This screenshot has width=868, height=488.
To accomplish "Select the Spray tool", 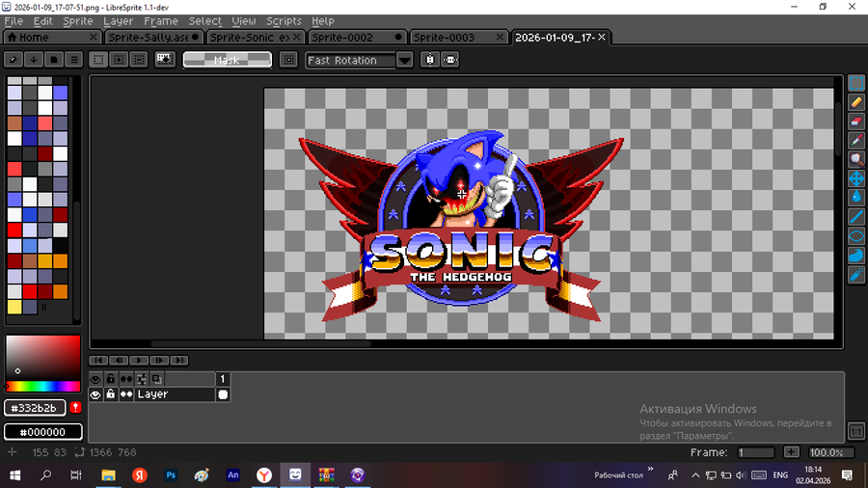I will pyautogui.click(x=856, y=275).
